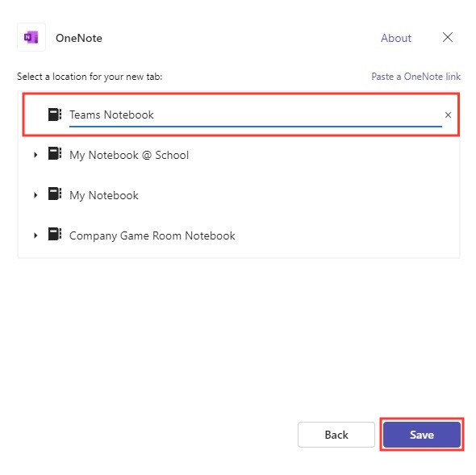
Task: Focus the Teams Notebook name field
Action: [255, 115]
